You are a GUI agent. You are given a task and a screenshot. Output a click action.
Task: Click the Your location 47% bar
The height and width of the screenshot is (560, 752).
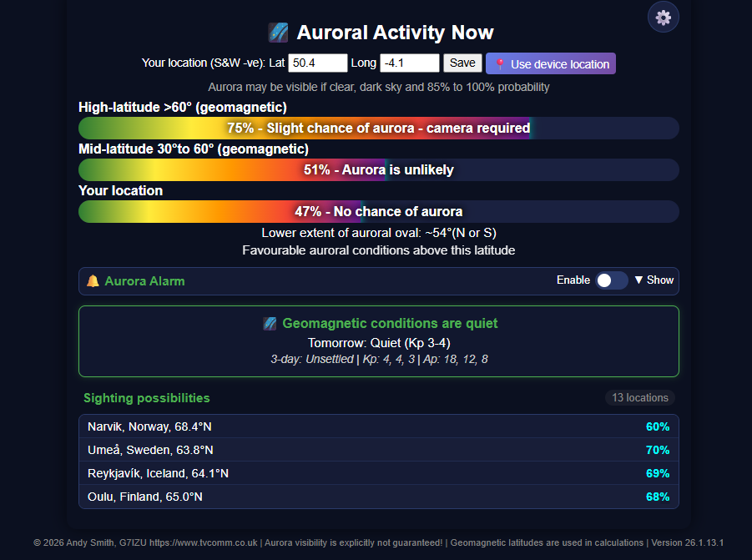(378, 212)
